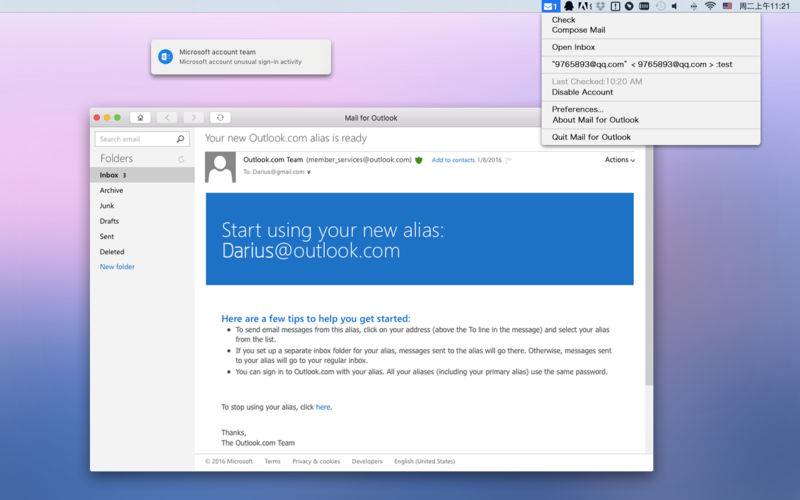Screen dimensions: 800x500
Task: Open the volume menu bar icon
Action: (675, 6)
